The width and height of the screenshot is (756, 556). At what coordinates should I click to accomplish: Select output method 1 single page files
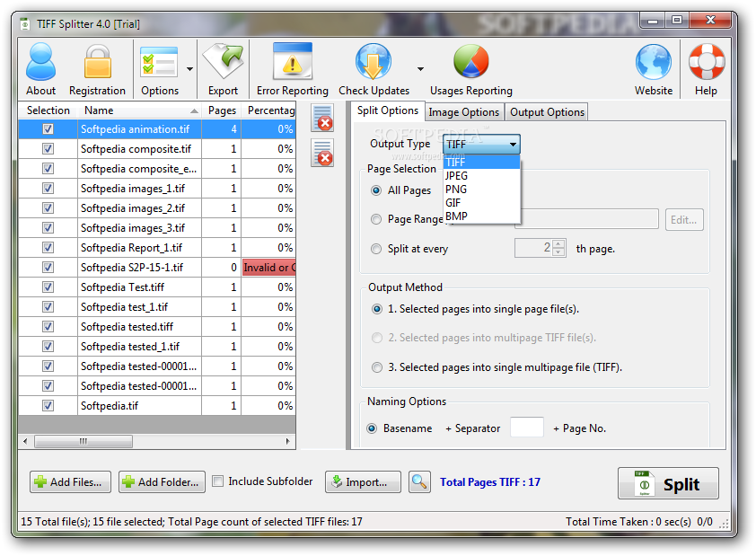tap(377, 309)
